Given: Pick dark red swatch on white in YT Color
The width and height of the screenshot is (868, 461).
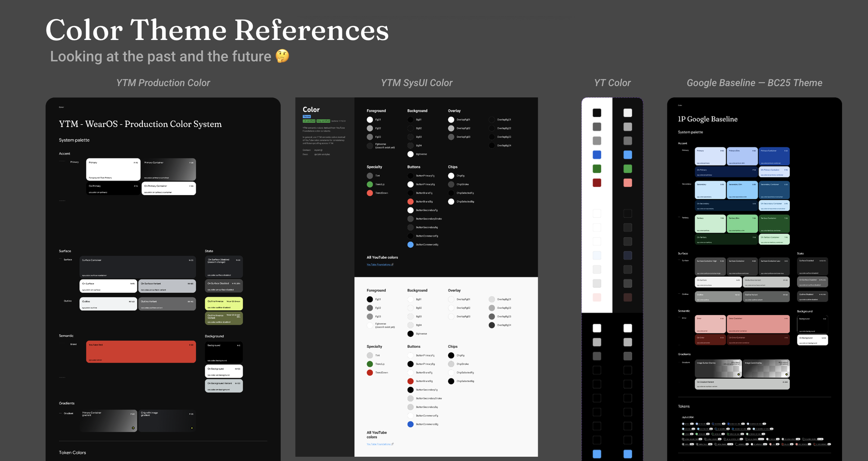Looking at the screenshot, I should 597,183.
